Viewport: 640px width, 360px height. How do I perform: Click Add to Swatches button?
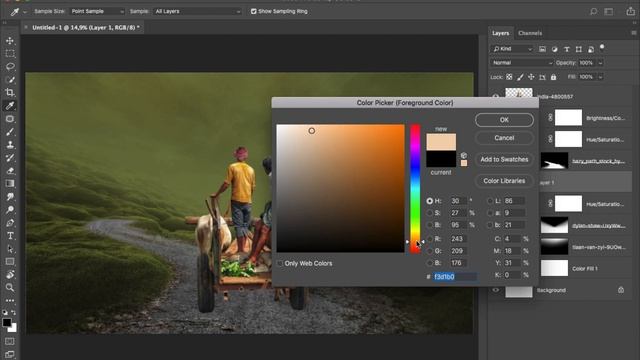click(504, 160)
